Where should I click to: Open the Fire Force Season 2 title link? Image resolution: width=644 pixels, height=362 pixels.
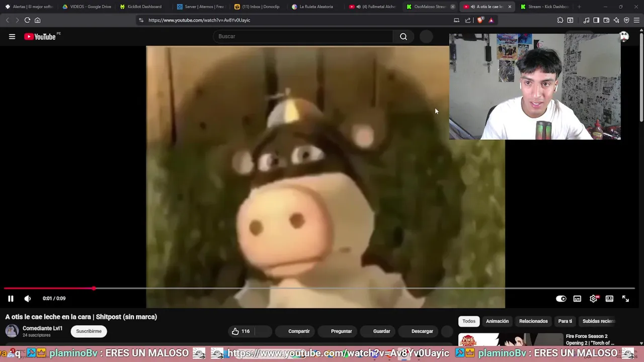590,339
